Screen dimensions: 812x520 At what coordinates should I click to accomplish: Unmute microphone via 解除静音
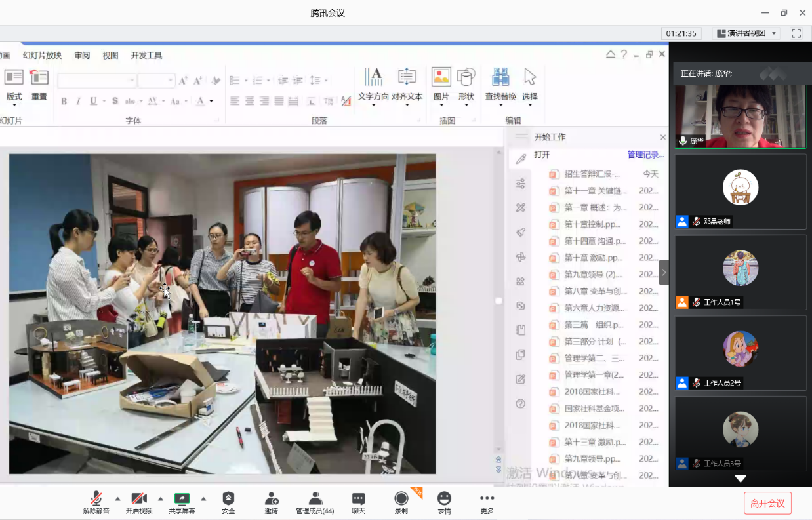pyautogui.click(x=96, y=499)
